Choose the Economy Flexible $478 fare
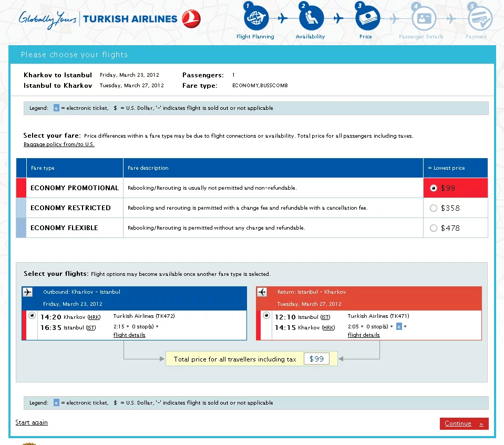The width and height of the screenshot is (504, 445). tap(433, 228)
